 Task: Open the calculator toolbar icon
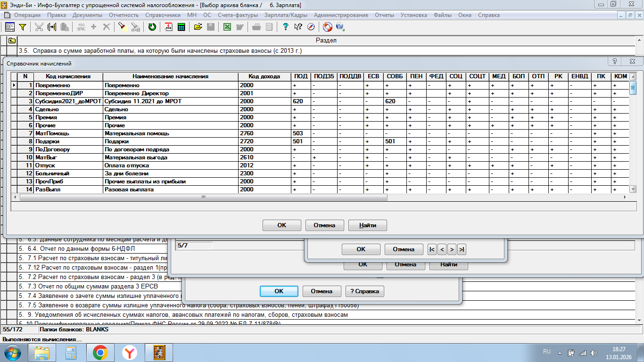(181, 27)
